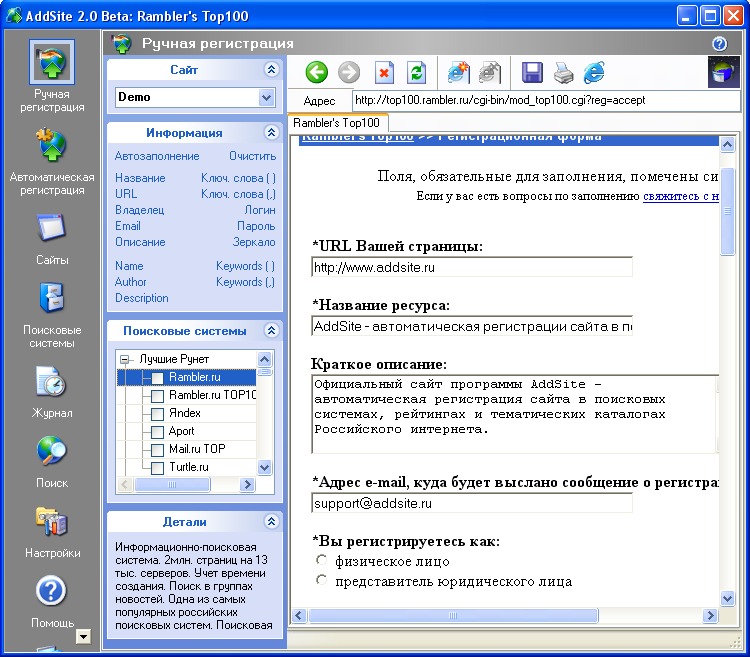The width and height of the screenshot is (750, 657).
Task: Click the green Back browser arrow
Action: pos(316,73)
